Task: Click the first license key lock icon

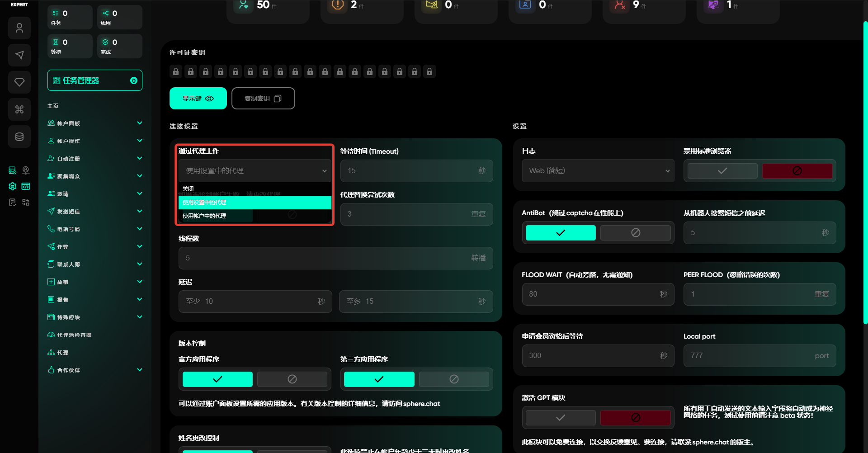Action: tap(176, 71)
